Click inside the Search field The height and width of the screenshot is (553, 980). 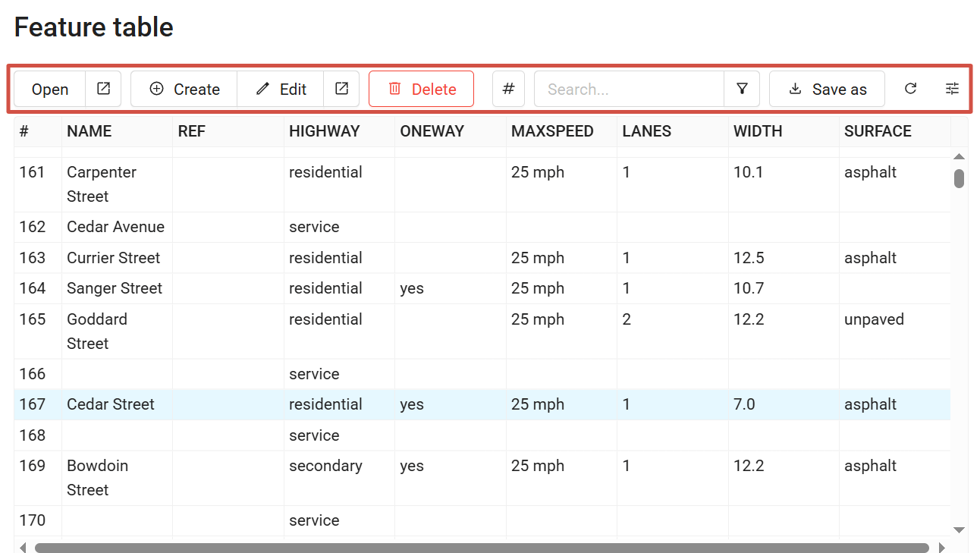630,89
